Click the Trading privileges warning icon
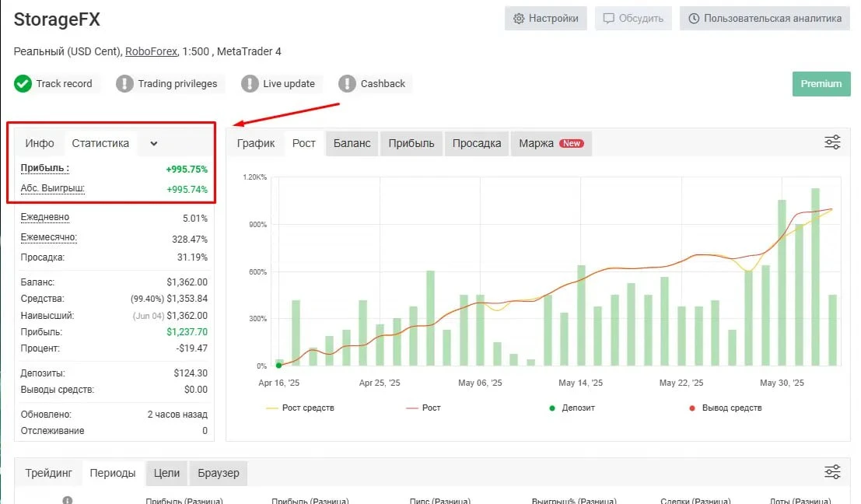 (124, 84)
